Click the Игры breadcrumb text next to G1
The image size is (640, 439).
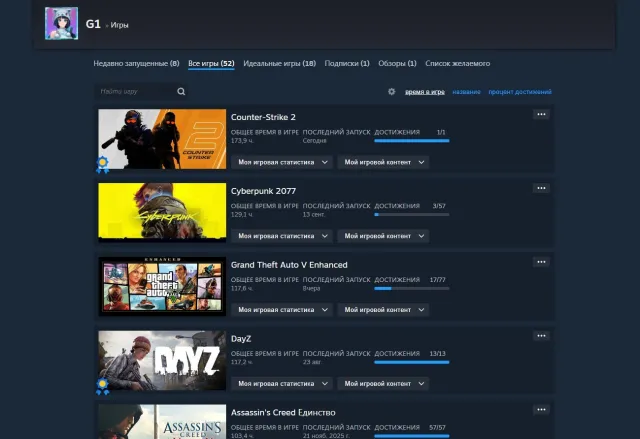(x=119, y=25)
